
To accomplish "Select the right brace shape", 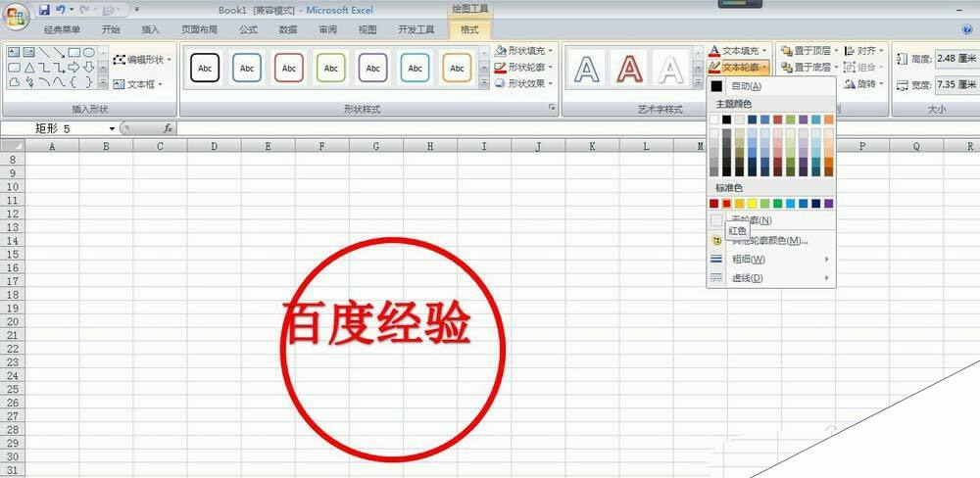I will (89, 82).
